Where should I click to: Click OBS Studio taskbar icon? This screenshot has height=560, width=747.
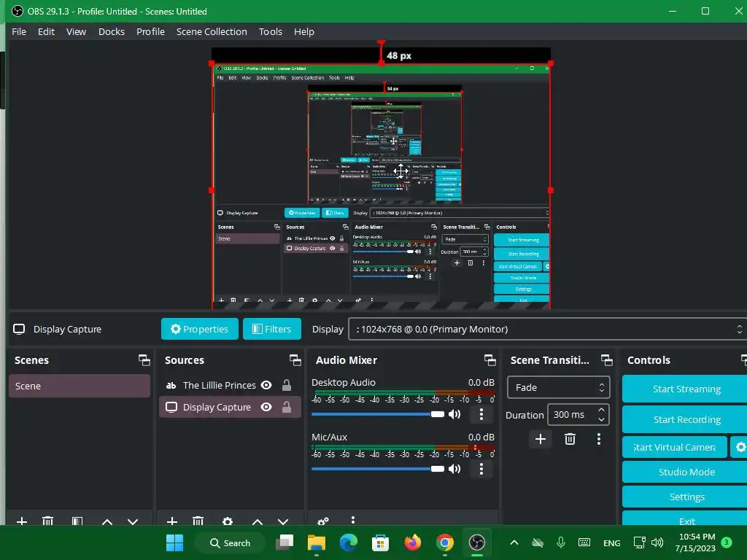(476, 542)
